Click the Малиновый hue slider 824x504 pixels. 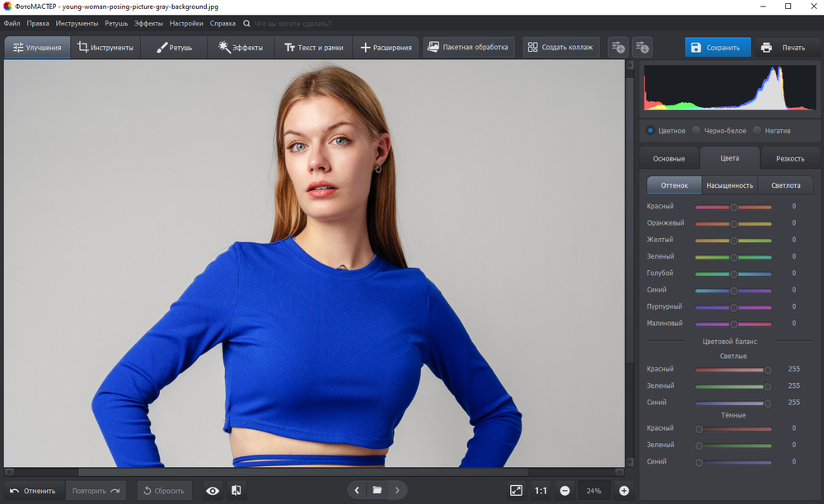(733, 324)
